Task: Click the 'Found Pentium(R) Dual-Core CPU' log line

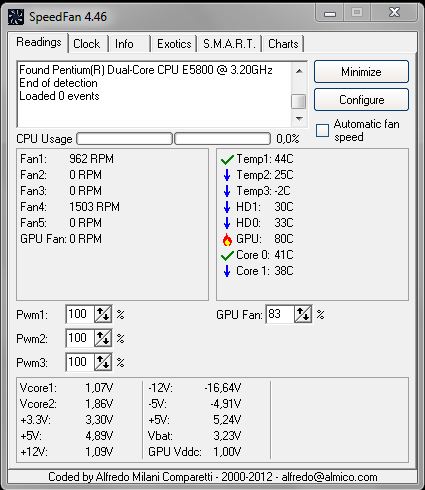Action: coord(146,70)
